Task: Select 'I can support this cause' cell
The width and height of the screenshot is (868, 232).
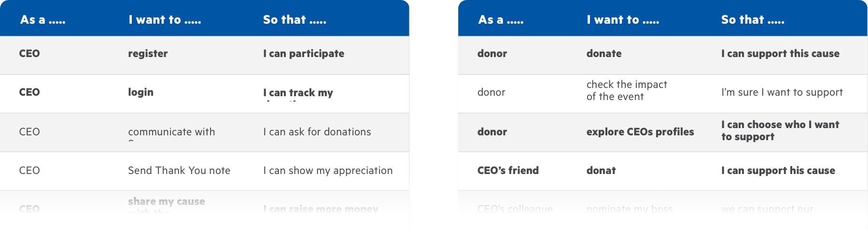Action: tap(780, 54)
